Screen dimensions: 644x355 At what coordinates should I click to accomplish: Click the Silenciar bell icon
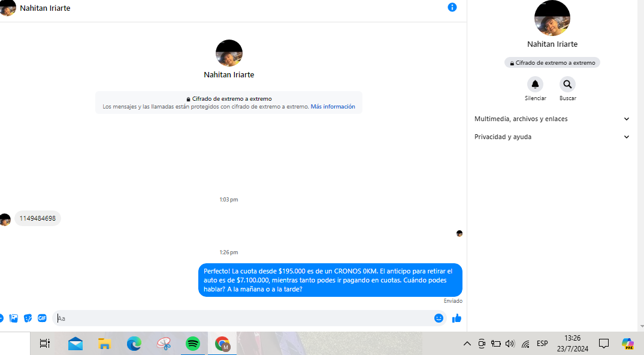[535, 85]
